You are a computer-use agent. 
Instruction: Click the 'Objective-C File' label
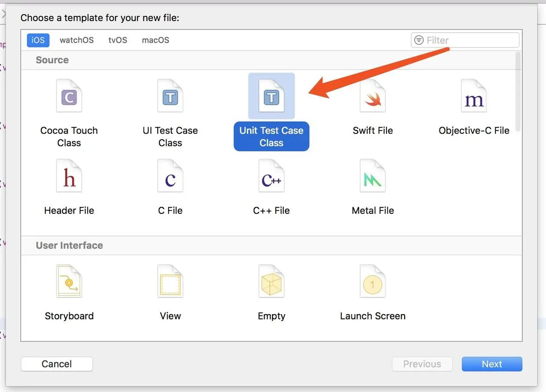click(474, 130)
